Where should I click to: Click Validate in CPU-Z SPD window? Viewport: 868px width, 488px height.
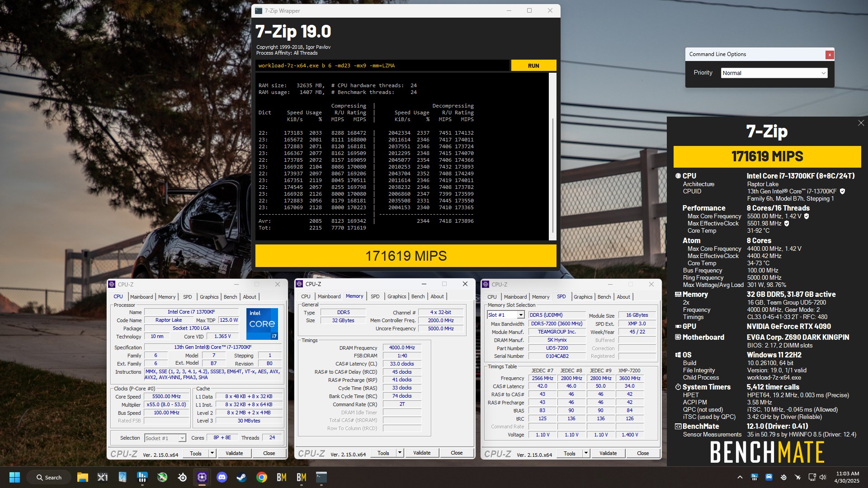[x=608, y=453]
